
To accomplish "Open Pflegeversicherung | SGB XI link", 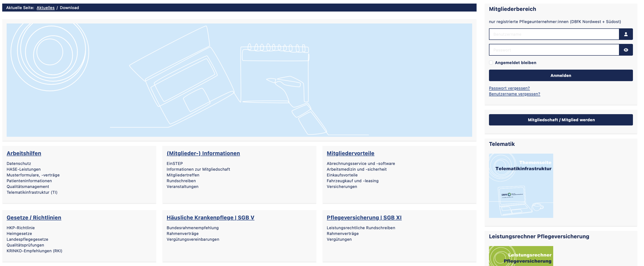I will coord(364,217).
